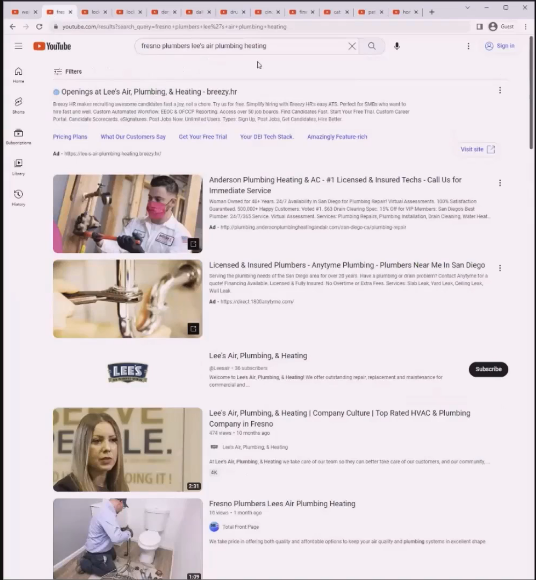Clear the search query with X

pos(352,46)
